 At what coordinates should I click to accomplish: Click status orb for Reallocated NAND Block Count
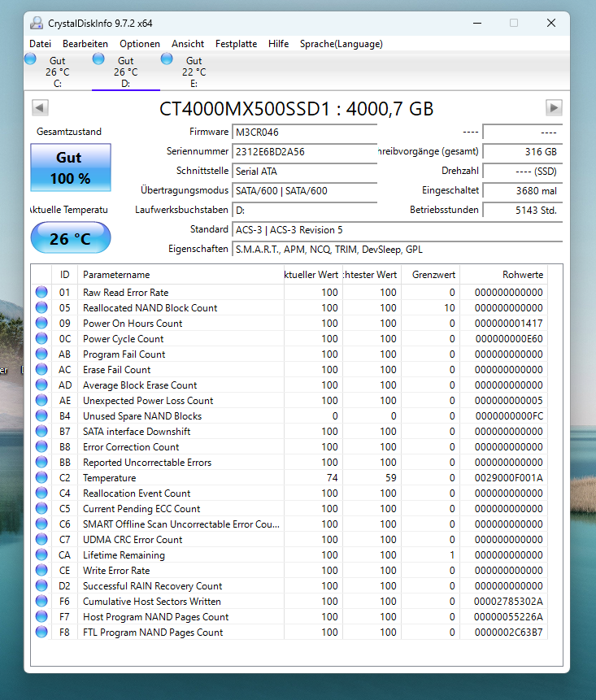pyautogui.click(x=41, y=307)
